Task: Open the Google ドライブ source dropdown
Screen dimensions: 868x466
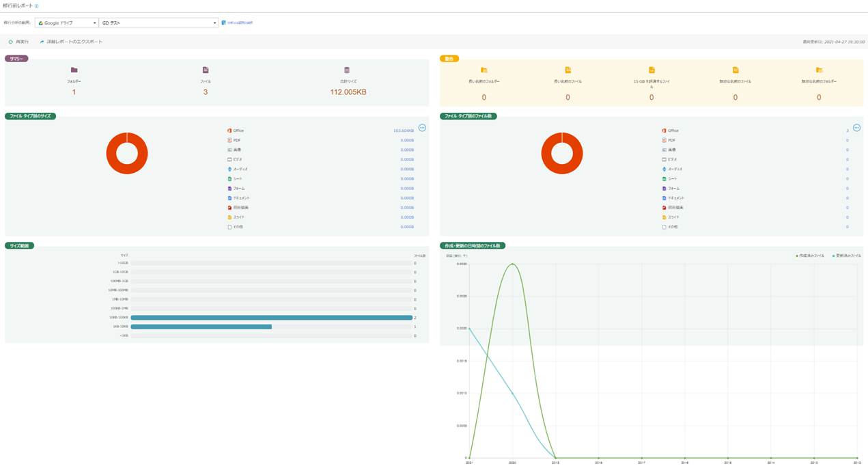Action: (x=67, y=23)
